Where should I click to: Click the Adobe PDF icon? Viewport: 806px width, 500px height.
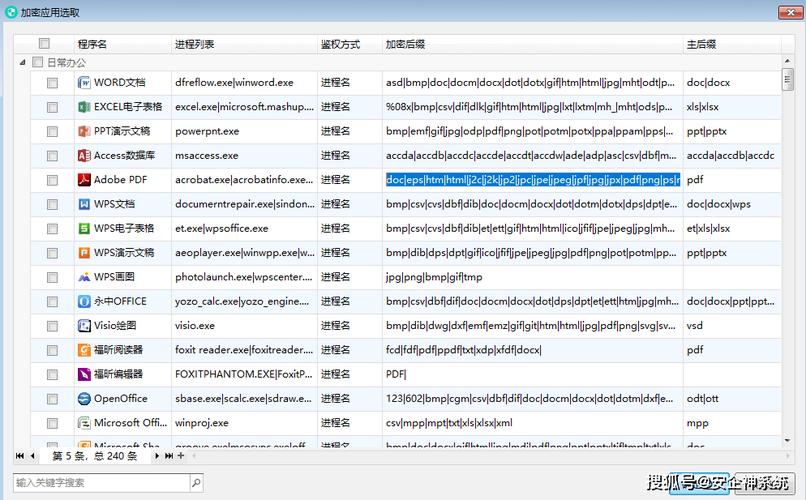point(84,180)
